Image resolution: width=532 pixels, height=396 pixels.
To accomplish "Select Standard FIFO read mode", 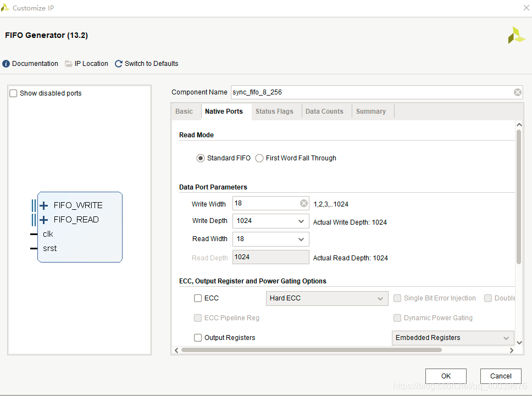I will coord(201,158).
